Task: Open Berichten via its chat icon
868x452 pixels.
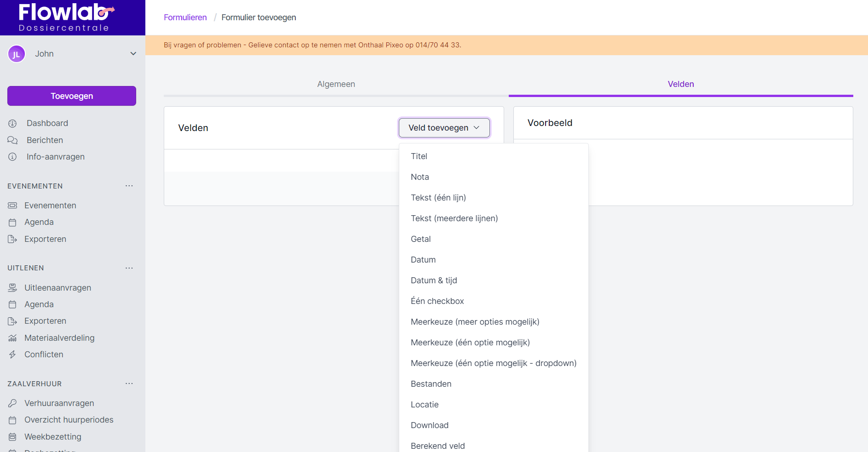Action: point(12,140)
